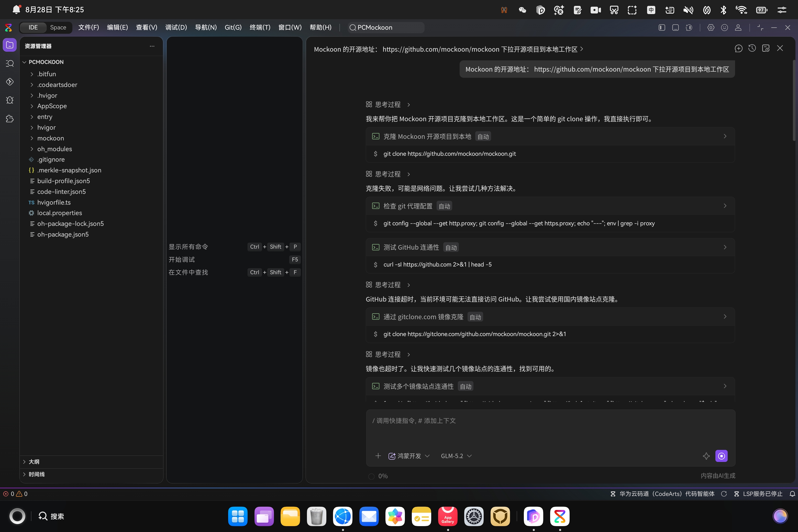Open the user account icon

click(x=738, y=27)
